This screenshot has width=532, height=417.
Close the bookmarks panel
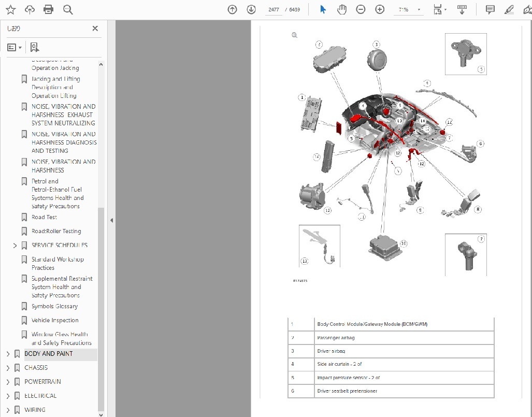[x=95, y=28]
